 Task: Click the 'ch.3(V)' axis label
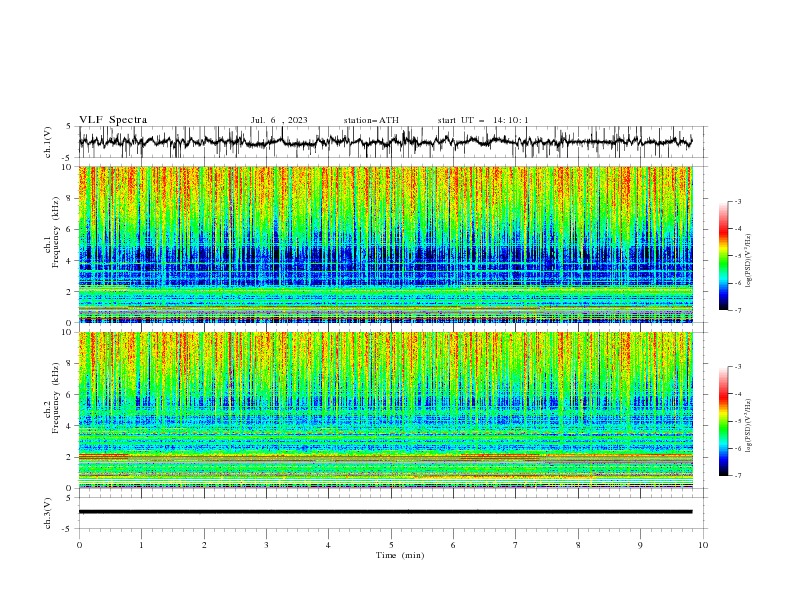coord(48,513)
